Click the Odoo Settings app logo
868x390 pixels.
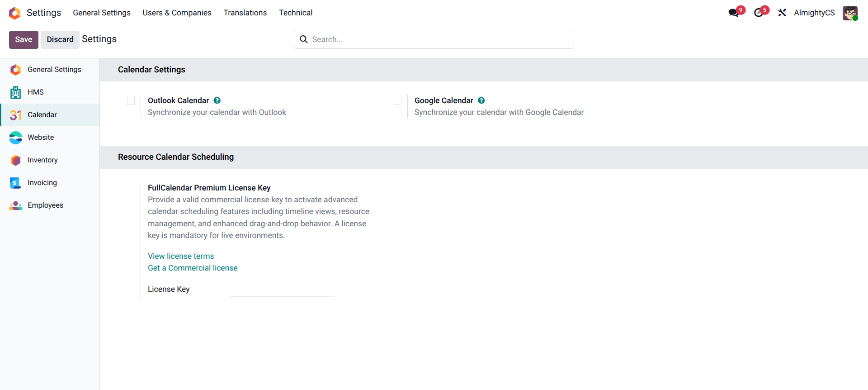(15, 13)
